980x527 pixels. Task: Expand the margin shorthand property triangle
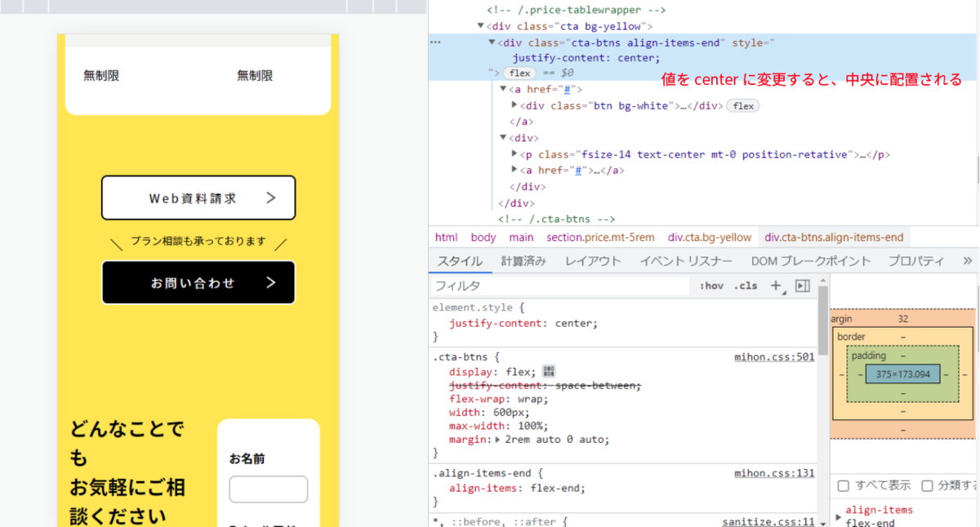499,440
